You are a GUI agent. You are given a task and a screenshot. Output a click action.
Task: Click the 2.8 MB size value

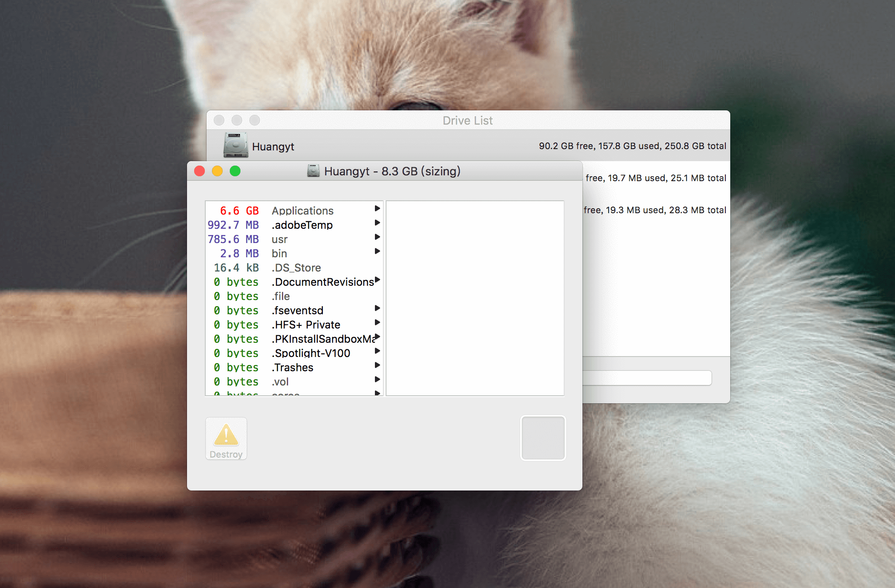239,253
